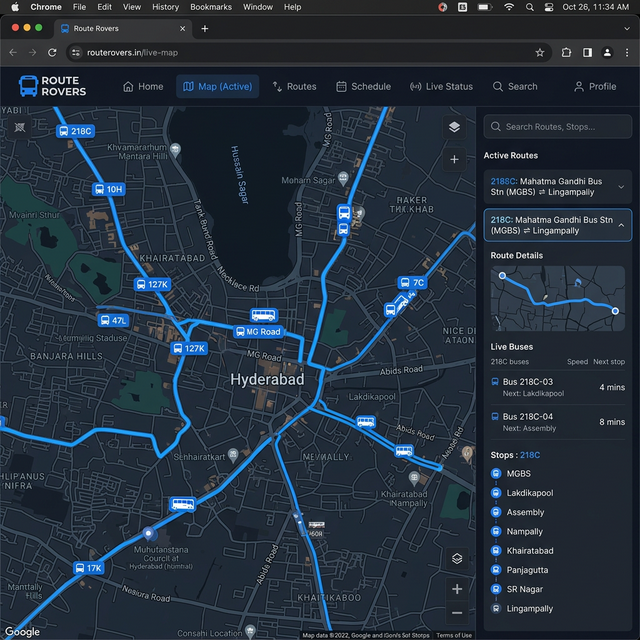Click the Search Routes, Stops field
The height and width of the screenshot is (640, 640).
(557, 127)
